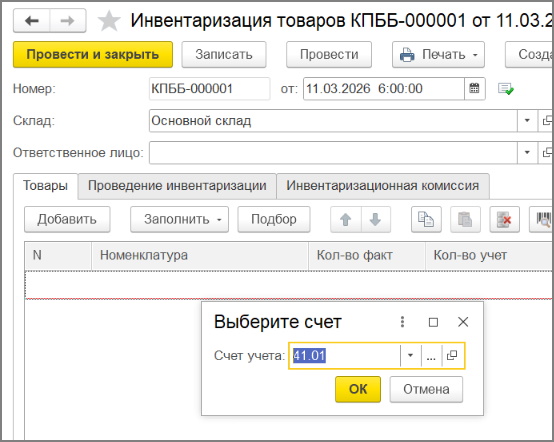The height and width of the screenshot is (442, 554).
Task: Confirm account selection with OK
Action: (358, 389)
